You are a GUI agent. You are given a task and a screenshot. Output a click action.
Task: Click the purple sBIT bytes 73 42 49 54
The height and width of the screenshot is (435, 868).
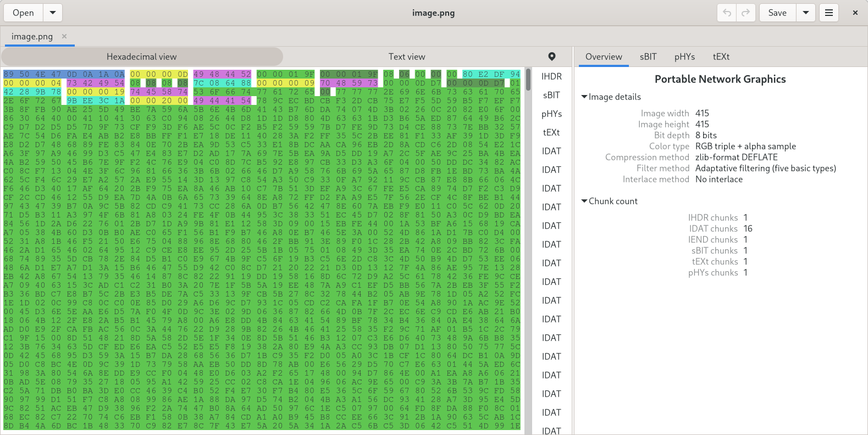pyautogui.click(x=96, y=83)
